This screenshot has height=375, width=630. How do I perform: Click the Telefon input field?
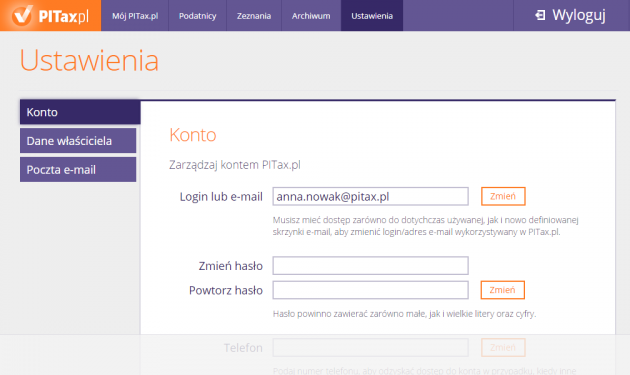point(370,347)
